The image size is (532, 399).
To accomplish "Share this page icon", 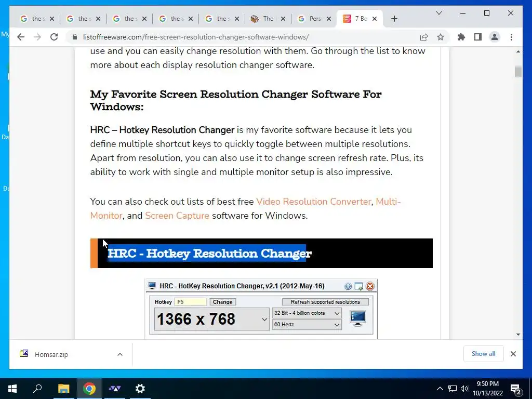I will pyautogui.click(x=424, y=37).
